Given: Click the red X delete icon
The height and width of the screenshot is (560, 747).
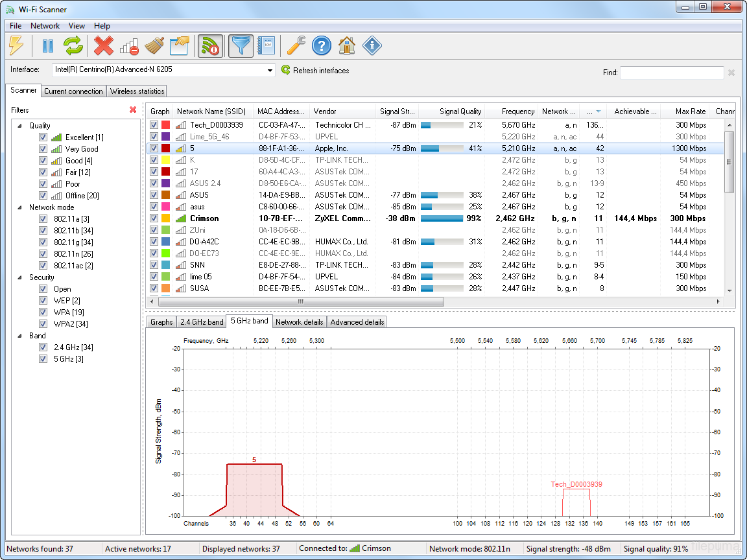Looking at the screenshot, I should coord(103,46).
